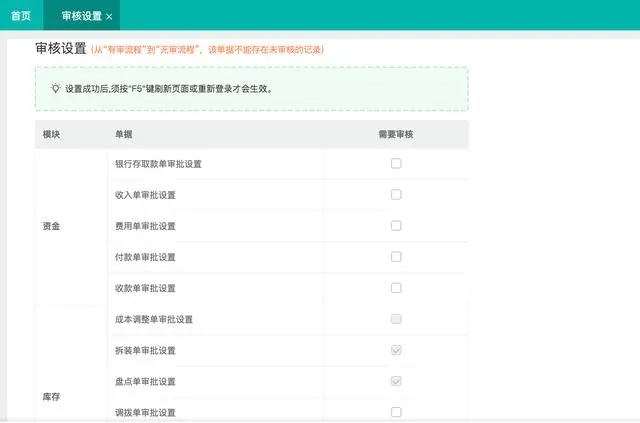Uncheck the 拆装单审批设置 checkbox
Screen dimensions: 640x423
396,350
